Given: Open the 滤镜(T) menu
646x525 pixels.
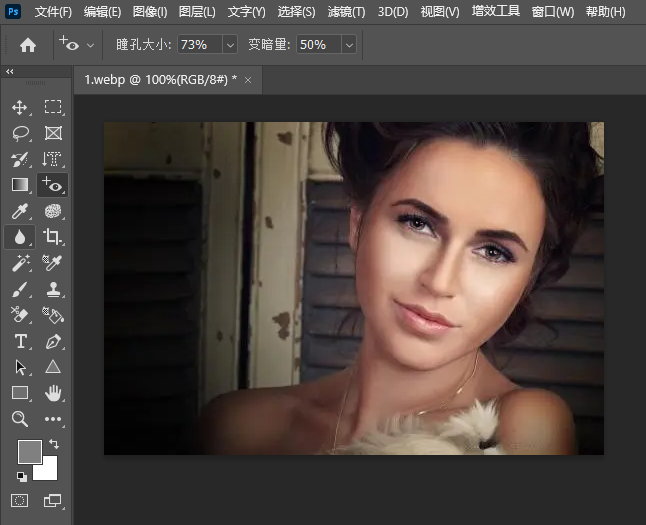Looking at the screenshot, I should [x=346, y=12].
